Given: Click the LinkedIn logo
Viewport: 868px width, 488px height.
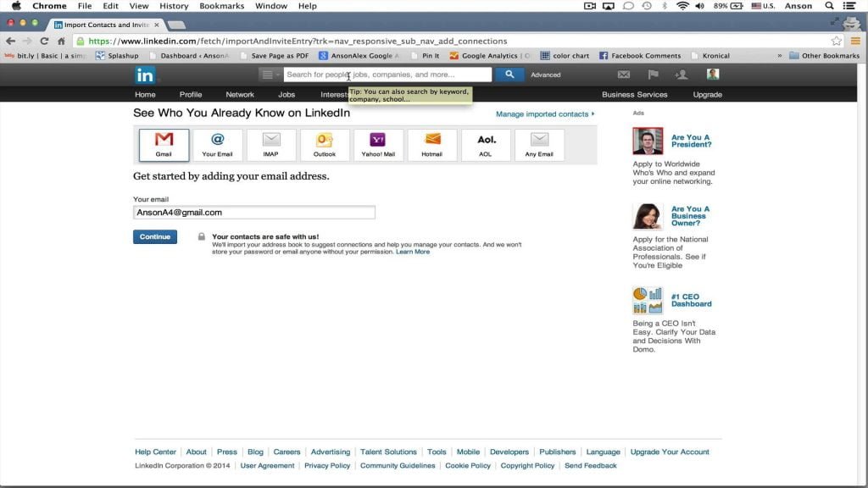Looking at the screenshot, I should [145, 75].
